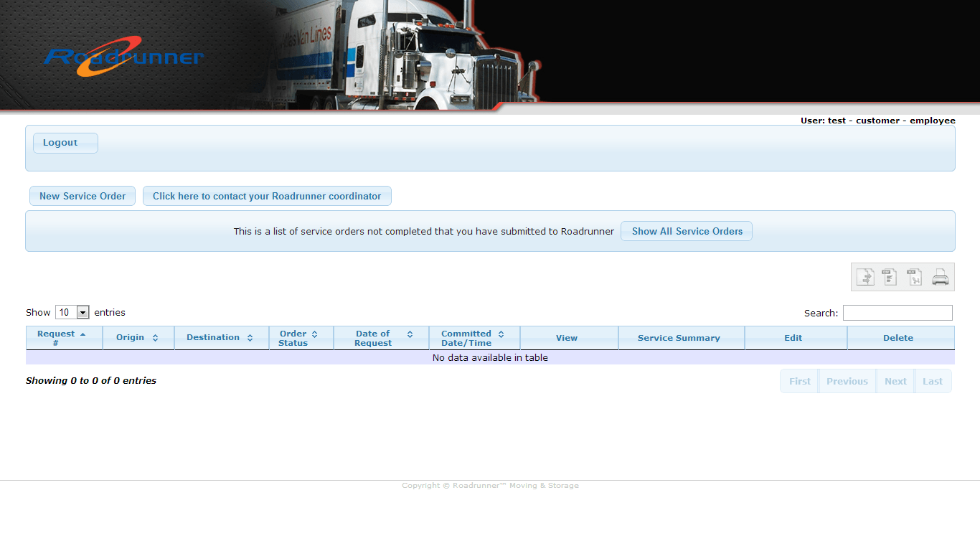The width and height of the screenshot is (980, 551).
Task: Create a New Service Order
Action: click(x=83, y=196)
